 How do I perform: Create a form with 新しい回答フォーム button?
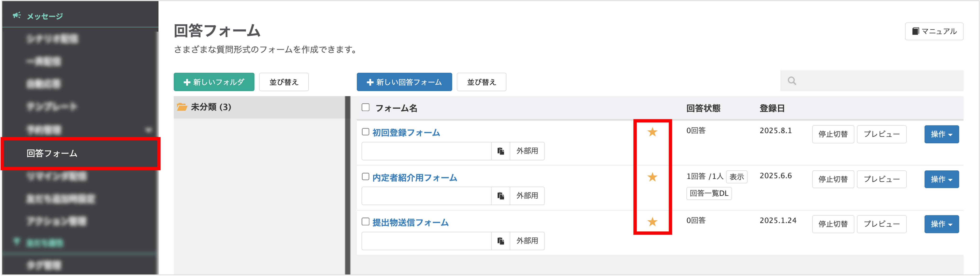(x=404, y=82)
